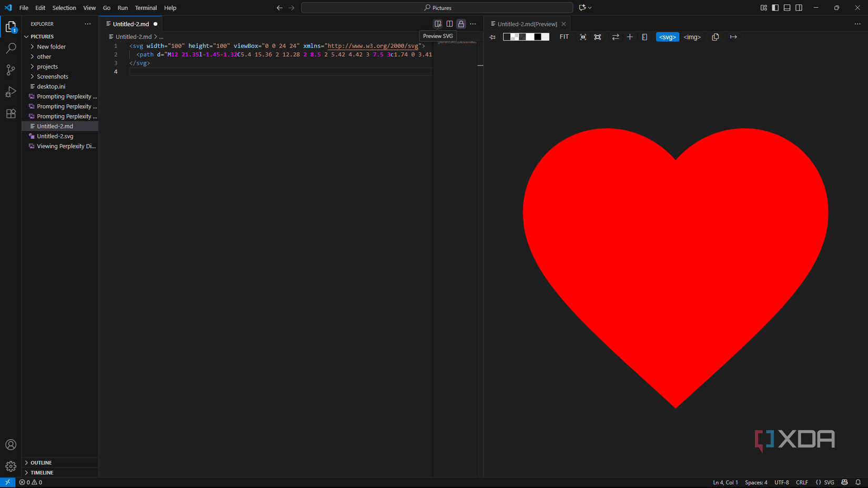Screen dimensions: 868x488
Task: Switch preview to <svg> mode
Action: 667,37
